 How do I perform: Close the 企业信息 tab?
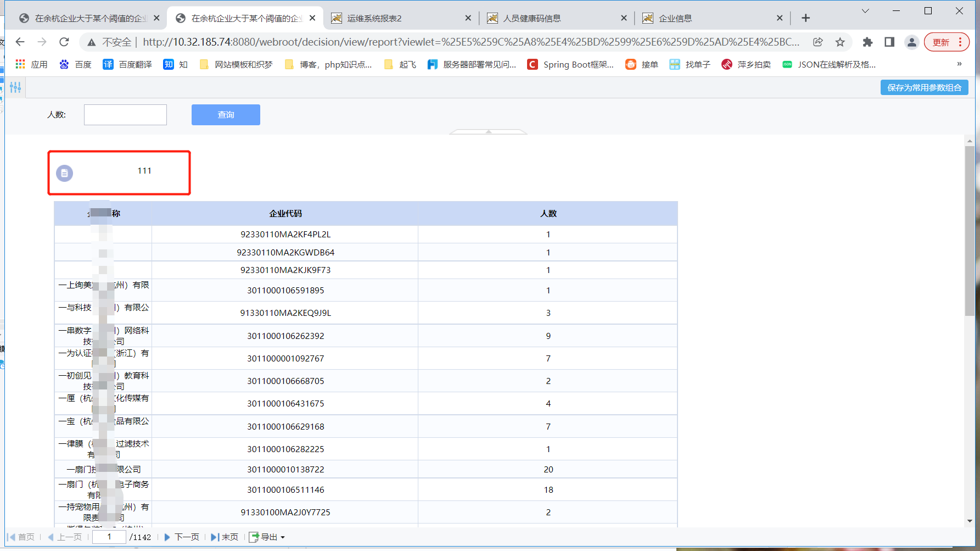[x=780, y=18]
